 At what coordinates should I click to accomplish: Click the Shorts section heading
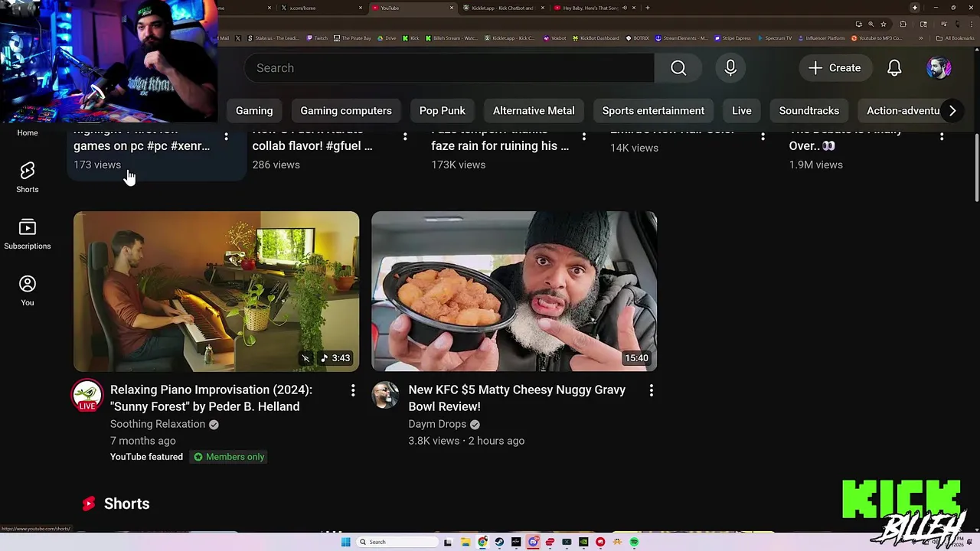(x=127, y=504)
